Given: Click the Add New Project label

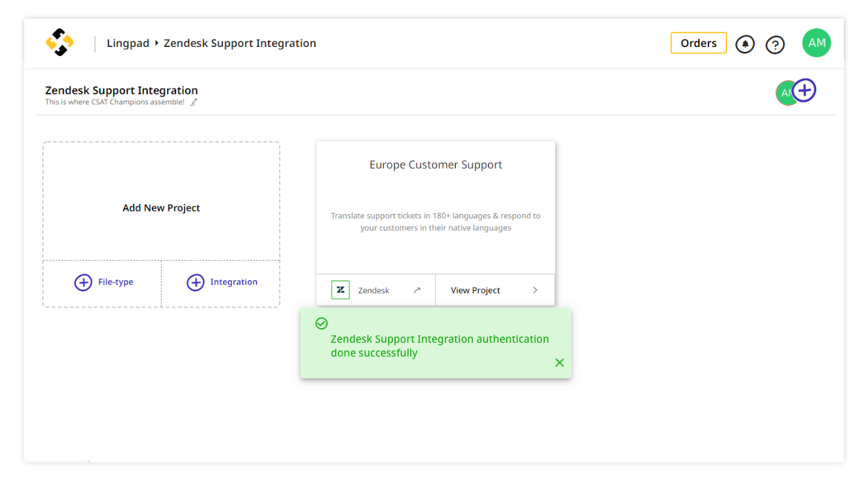Looking at the screenshot, I should pyautogui.click(x=162, y=208).
